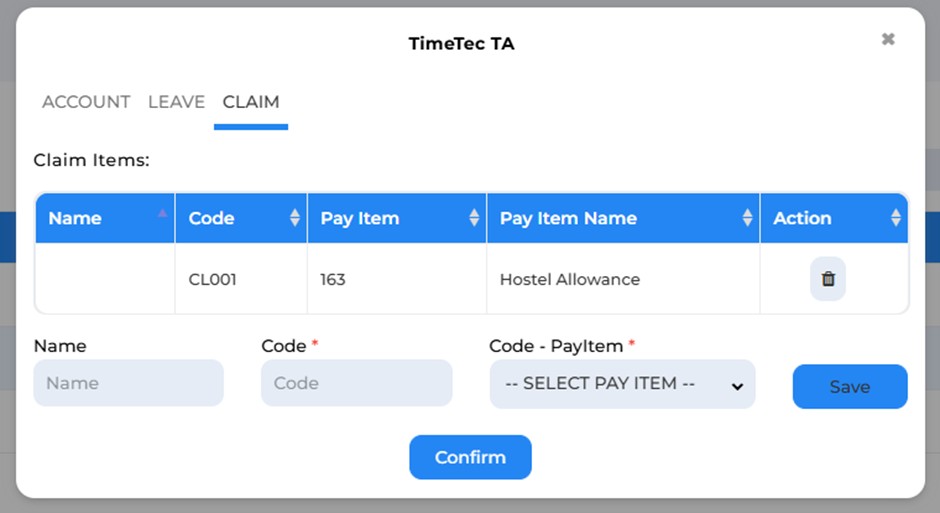Sort table by Name column arrow
The image size is (940, 513).
coord(162,213)
